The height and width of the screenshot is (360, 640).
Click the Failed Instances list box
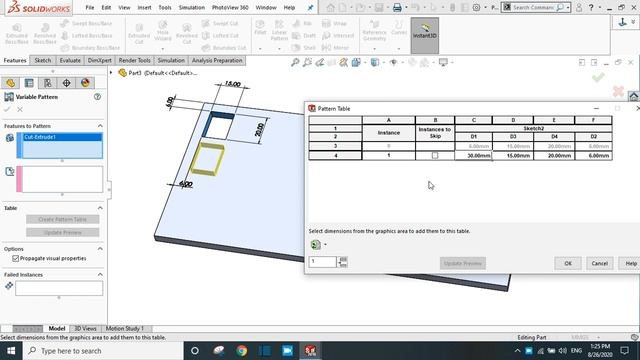point(59,288)
